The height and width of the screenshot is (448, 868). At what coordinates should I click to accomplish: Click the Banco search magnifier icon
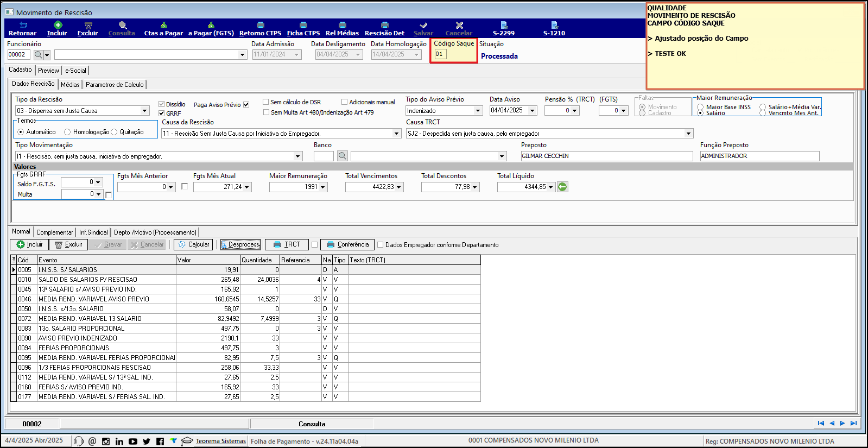tap(343, 156)
